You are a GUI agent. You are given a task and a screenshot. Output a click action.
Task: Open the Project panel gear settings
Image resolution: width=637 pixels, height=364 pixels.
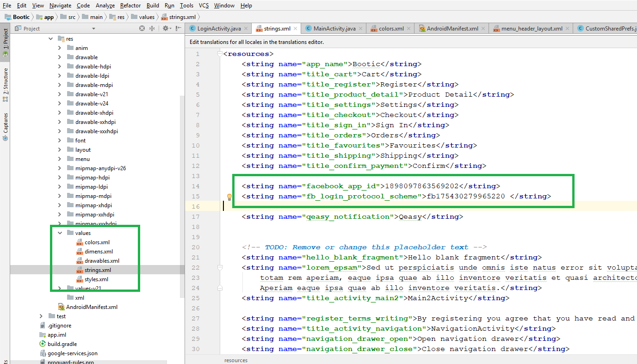tap(166, 29)
